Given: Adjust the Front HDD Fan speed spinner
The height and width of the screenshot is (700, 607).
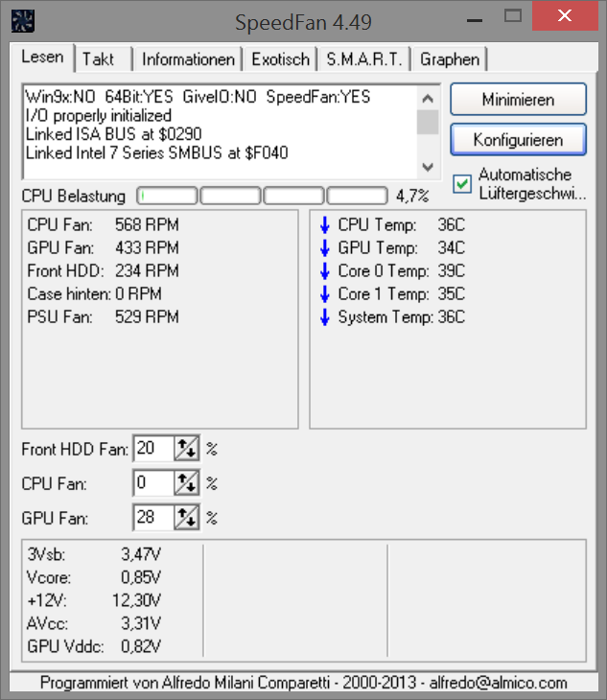Looking at the screenshot, I should (187, 448).
